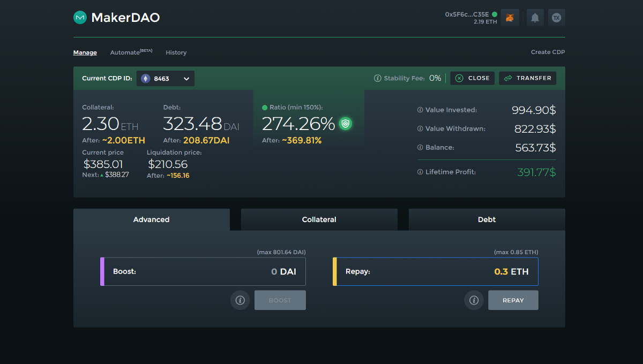
Task: Open the Automate (BETA) page
Action: point(131,52)
